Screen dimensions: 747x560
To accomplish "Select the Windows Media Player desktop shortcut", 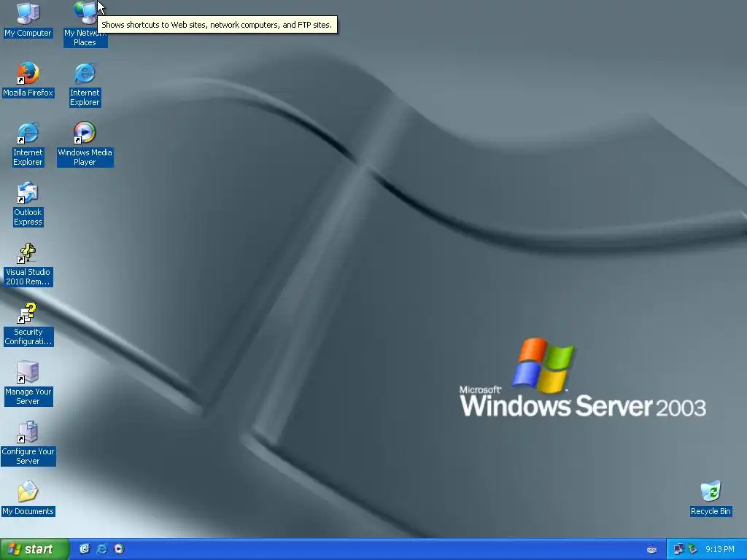I will (x=85, y=144).
